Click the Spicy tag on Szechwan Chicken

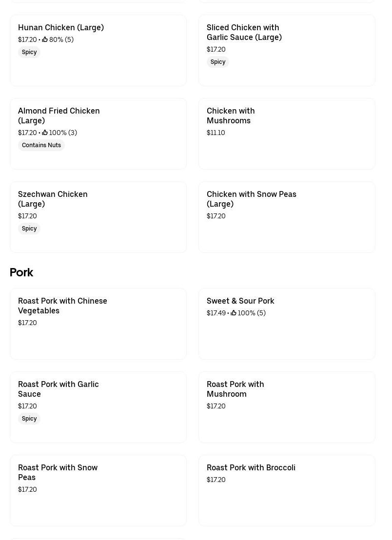tap(29, 229)
